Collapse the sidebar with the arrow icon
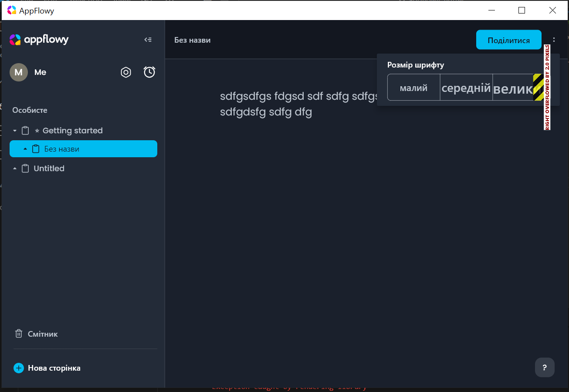Screen dimensions: 569x392 (x=148, y=39)
